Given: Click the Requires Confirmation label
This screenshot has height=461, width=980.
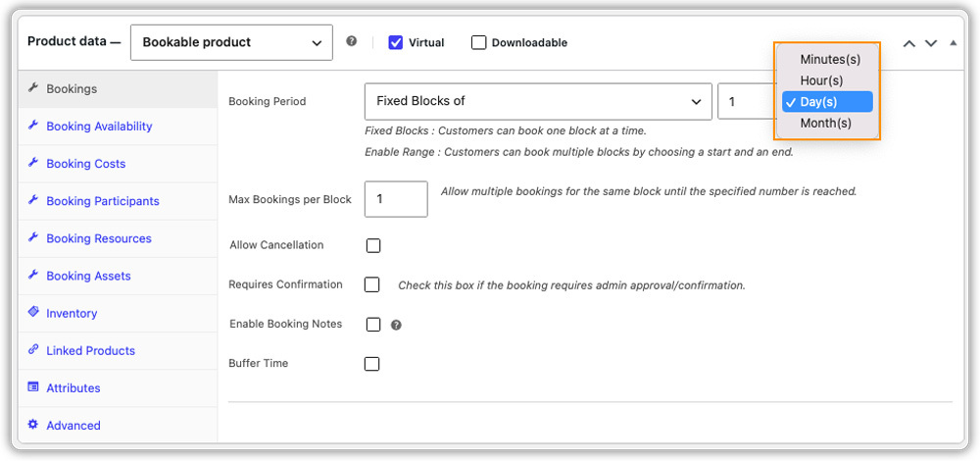Looking at the screenshot, I should (x=285, y=284).
